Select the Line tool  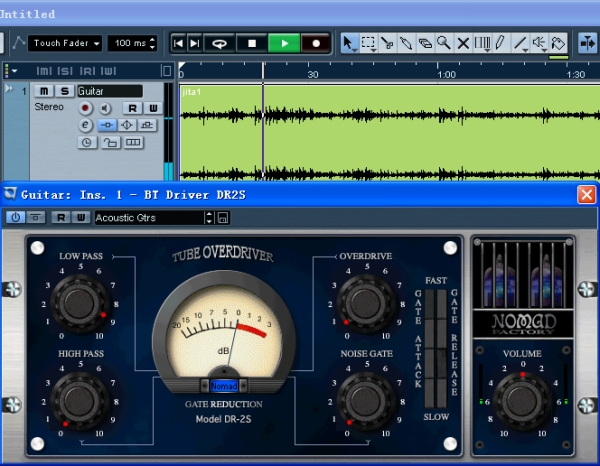(x=520, y=43)
